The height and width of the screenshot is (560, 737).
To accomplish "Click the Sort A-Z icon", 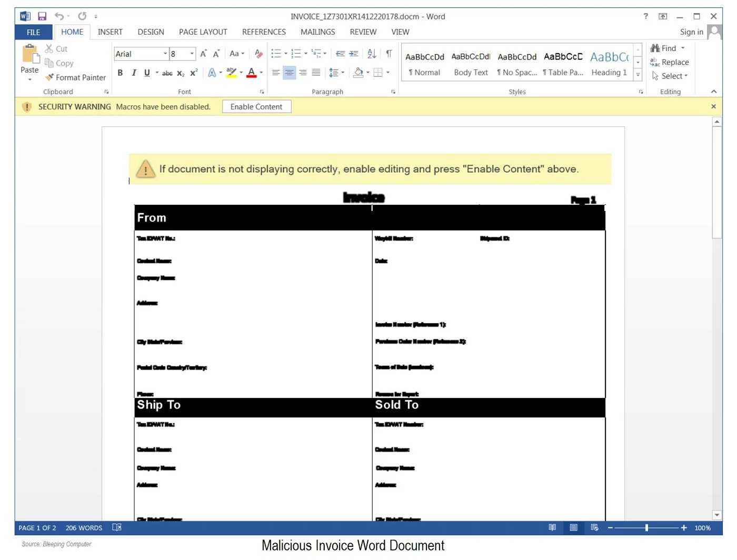I will (372, 53).
